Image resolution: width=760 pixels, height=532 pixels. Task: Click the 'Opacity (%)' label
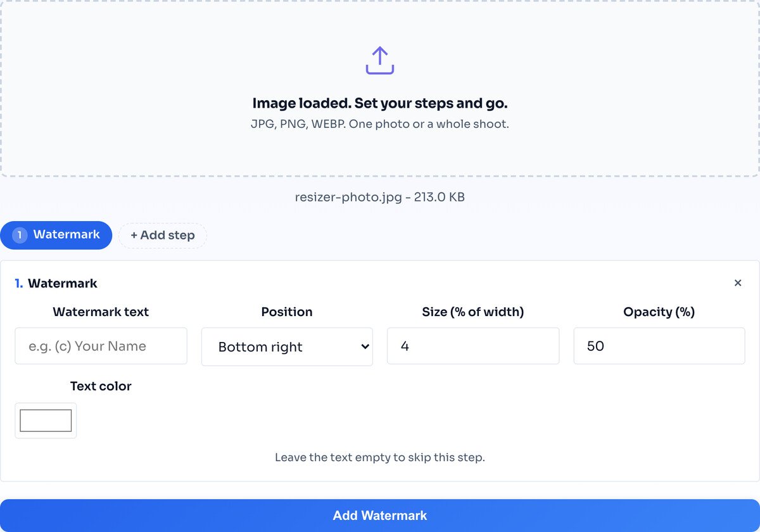coord(659,312)
